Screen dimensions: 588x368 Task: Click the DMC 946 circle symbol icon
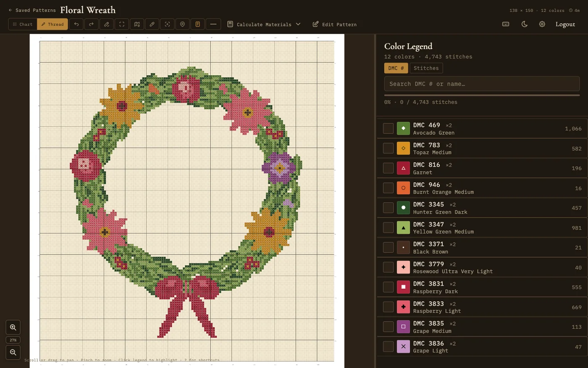tap(403, 188)
